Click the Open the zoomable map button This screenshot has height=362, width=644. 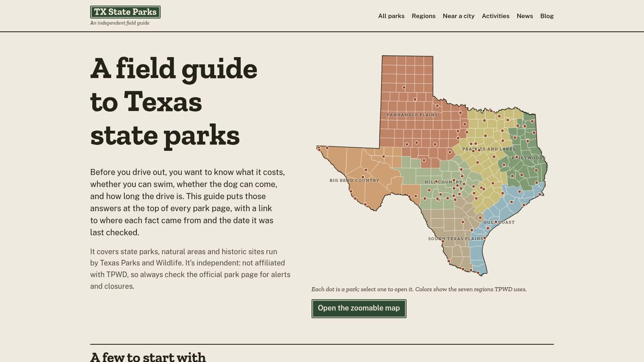click(x=359, y=309)
